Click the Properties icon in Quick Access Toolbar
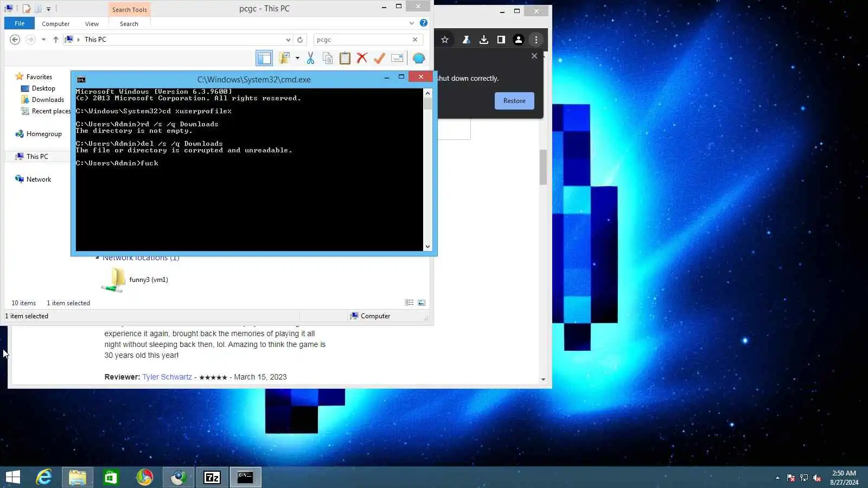 tap(27, 9)
